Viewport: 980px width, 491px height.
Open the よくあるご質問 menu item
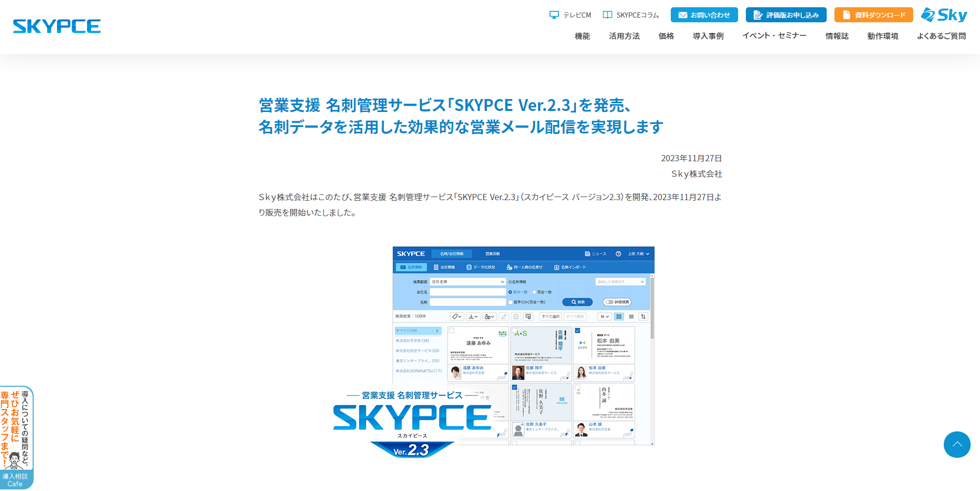pyautogui.click(x=941, y=36)
